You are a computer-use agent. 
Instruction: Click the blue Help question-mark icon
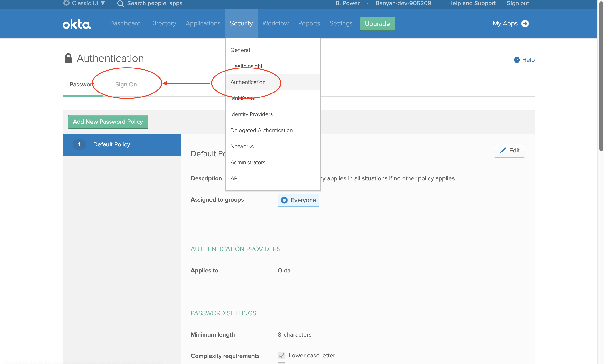(x=517, y=60)
